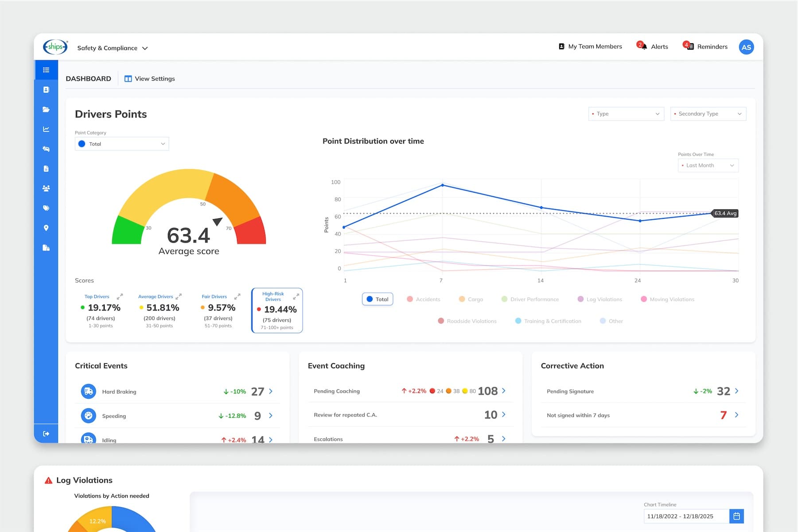The height and width of the screenshot is (532, 798).
Task: Click the My Team Members badge icon
Action: tap(561, 47)
